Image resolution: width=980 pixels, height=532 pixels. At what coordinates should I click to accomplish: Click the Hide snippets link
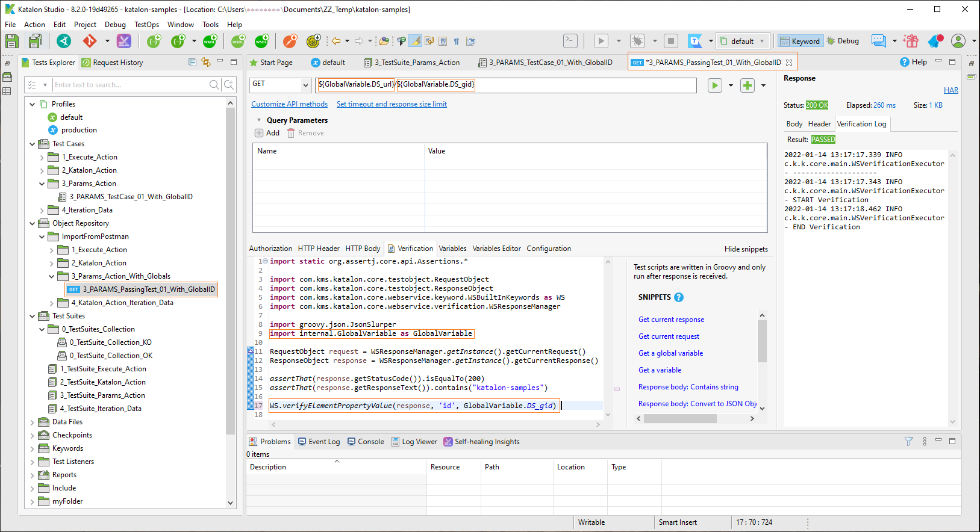point(746,249)
